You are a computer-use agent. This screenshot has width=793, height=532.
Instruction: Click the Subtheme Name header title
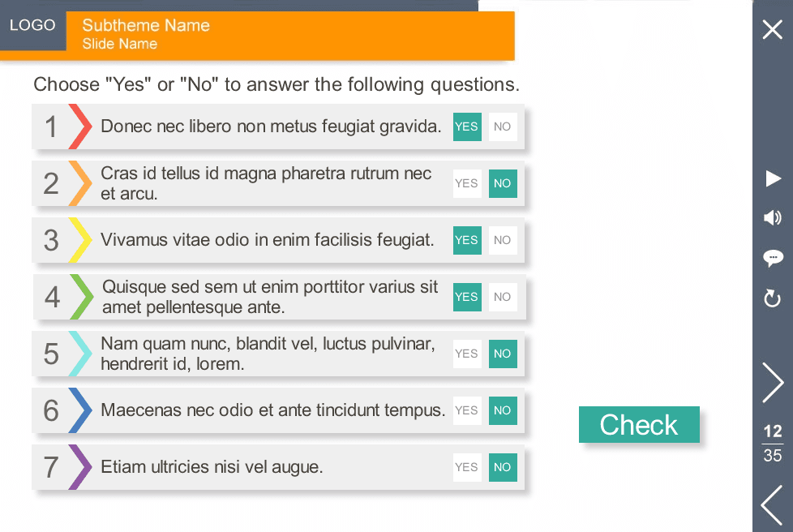pos(146,25)
